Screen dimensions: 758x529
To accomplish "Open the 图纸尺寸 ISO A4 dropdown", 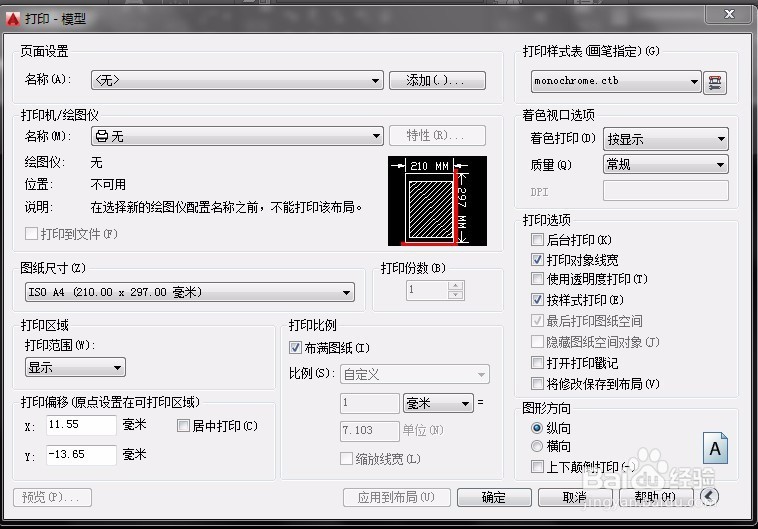I will tap(190, 292).
